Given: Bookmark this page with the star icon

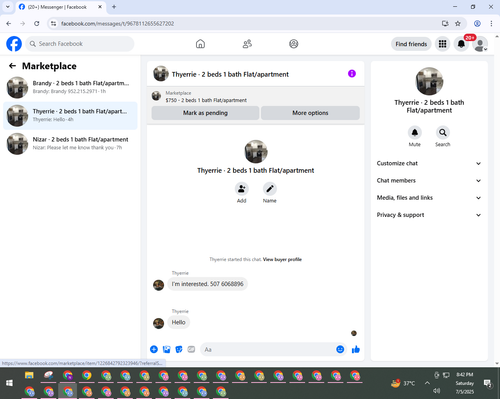Looking at the screenshot, I should tap(458, 24).
